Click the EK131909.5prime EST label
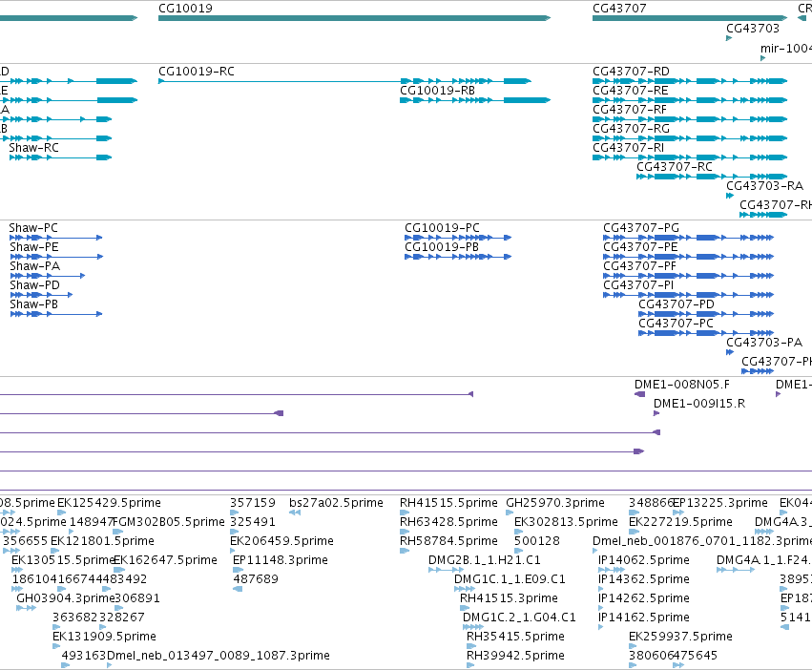The width and height of the screenshot is (812, 670). [104, 637]
